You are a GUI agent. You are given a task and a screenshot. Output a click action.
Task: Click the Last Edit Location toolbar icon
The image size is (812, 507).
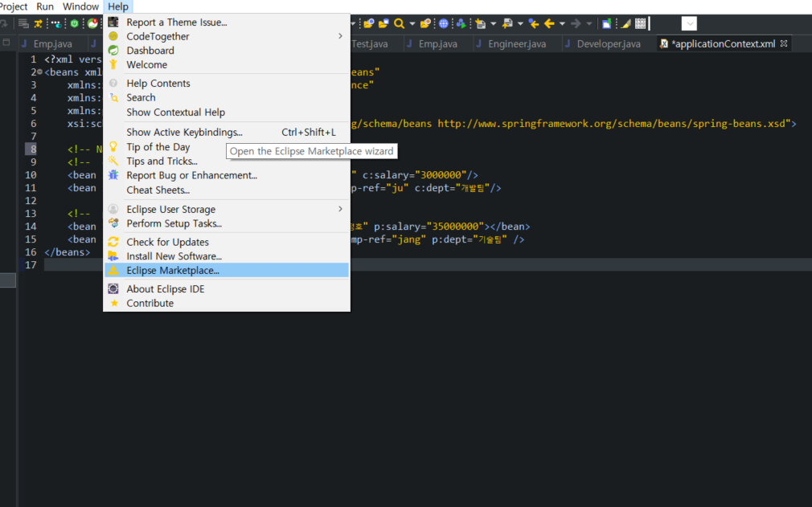pos(533,23)
